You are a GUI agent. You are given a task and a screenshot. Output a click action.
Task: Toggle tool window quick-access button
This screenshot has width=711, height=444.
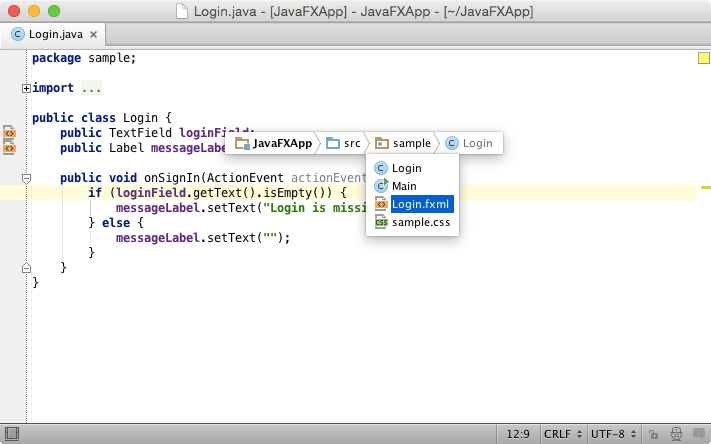click(x=12, y=434)
